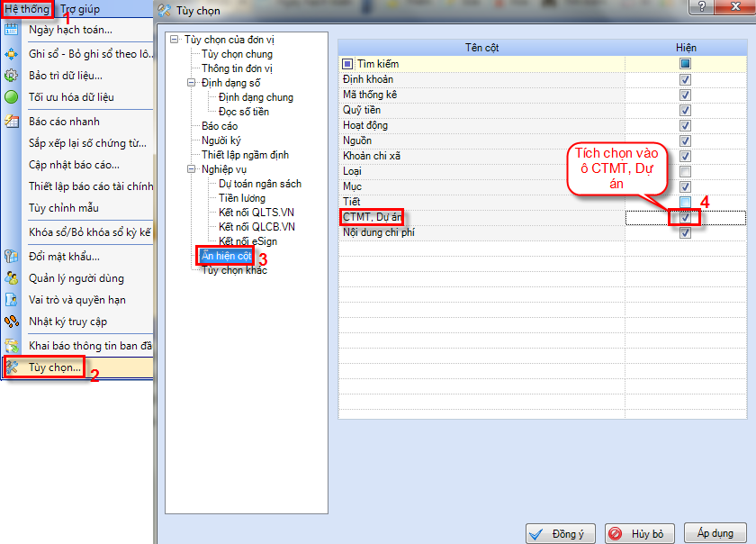Click the Hiện column header
Viewport: 756px width, 544px height.
[686, 48]
